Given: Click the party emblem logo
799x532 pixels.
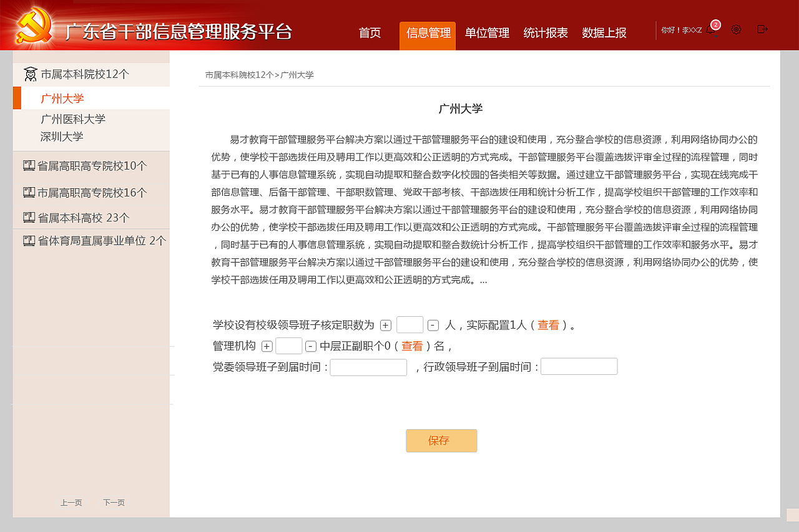Looking at the screenshot, I should point(34,26).
